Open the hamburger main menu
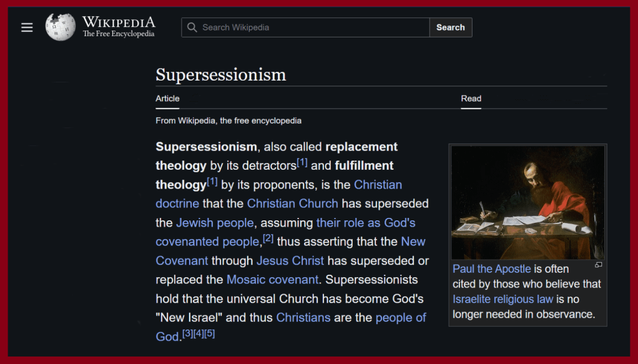Image resolution: width=638 pixels, height=364 pixels. click(x=27, y=27)
